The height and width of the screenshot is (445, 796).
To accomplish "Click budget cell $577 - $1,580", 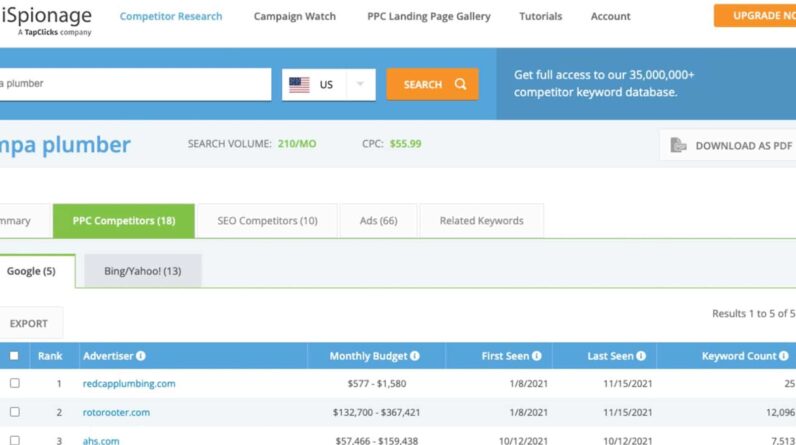I will [377, 384].
